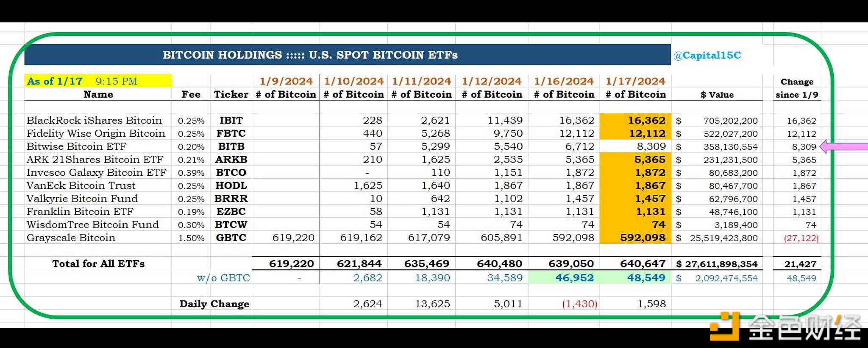Image resolution: width=868 pixels, height=348 pixels.
Task: Select the 1/10/2024 date header
Action: tap(354, 81)
